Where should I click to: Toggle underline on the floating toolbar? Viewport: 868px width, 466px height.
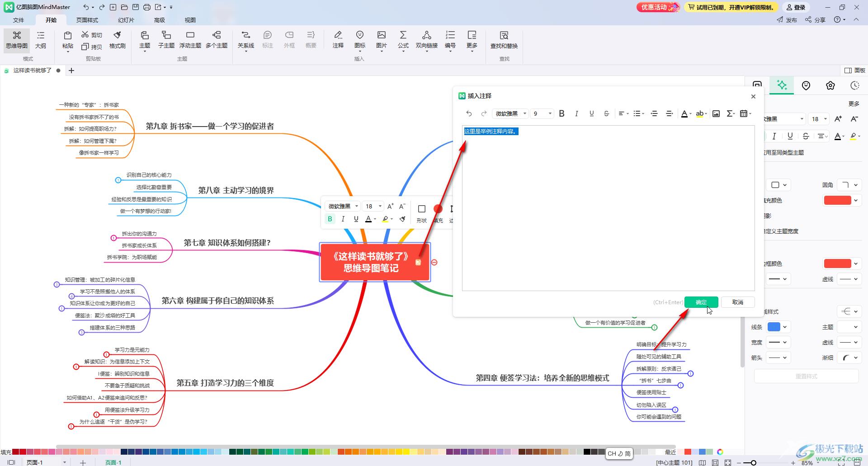pyautogui.click(x=356, y=219)
